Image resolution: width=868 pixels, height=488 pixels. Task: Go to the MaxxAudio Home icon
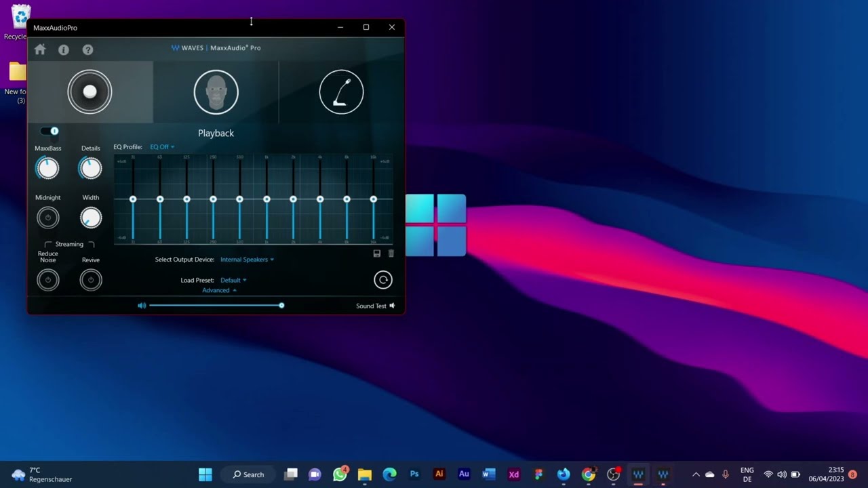pyautogui.click(x=40, y=49)
